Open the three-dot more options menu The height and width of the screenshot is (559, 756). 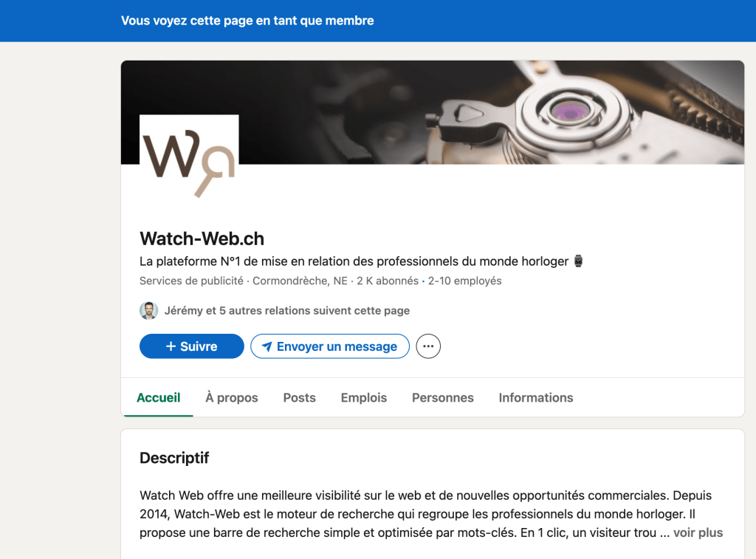coord(428,346)
